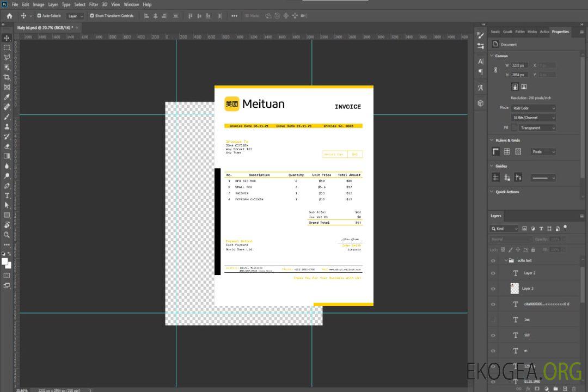588x392 pixels.
Task: Open the 16 Bits/Channel depth dropdown
Action: click(x=533, y=118)
